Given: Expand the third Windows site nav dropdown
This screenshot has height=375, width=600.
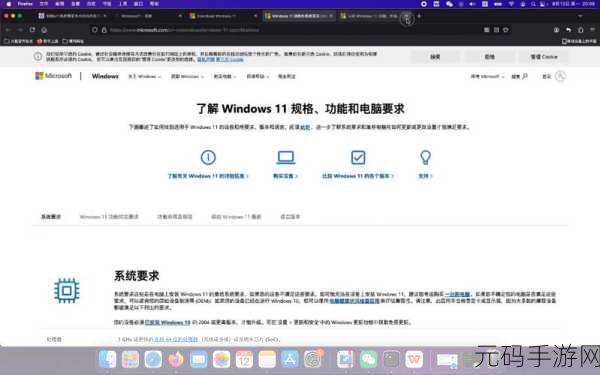Looking at the screenshot, I should click(x=225, y=77).
